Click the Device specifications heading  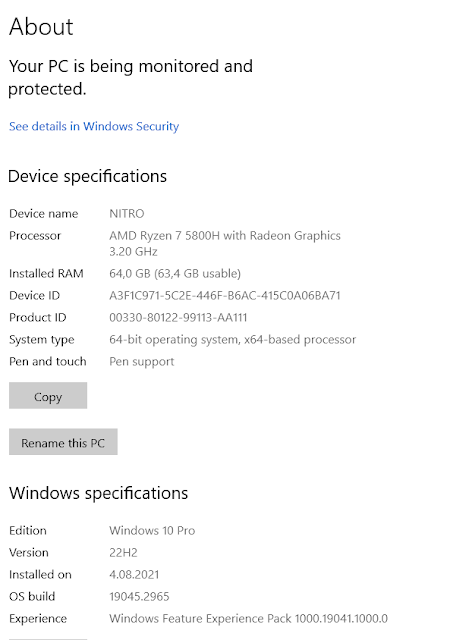point(87,177)
